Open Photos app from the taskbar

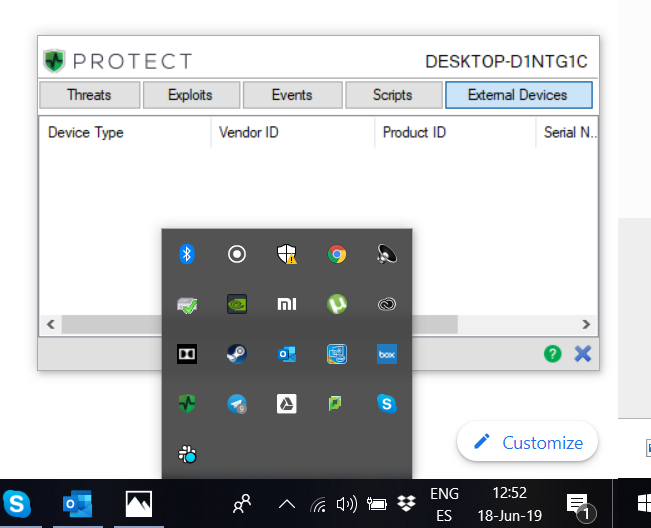139,504
